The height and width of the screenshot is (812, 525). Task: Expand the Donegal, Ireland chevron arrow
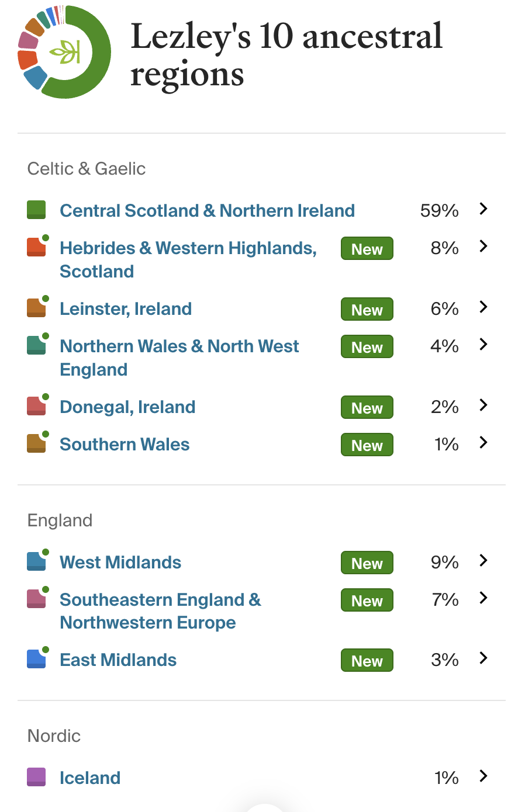click(x=483, y=405)
